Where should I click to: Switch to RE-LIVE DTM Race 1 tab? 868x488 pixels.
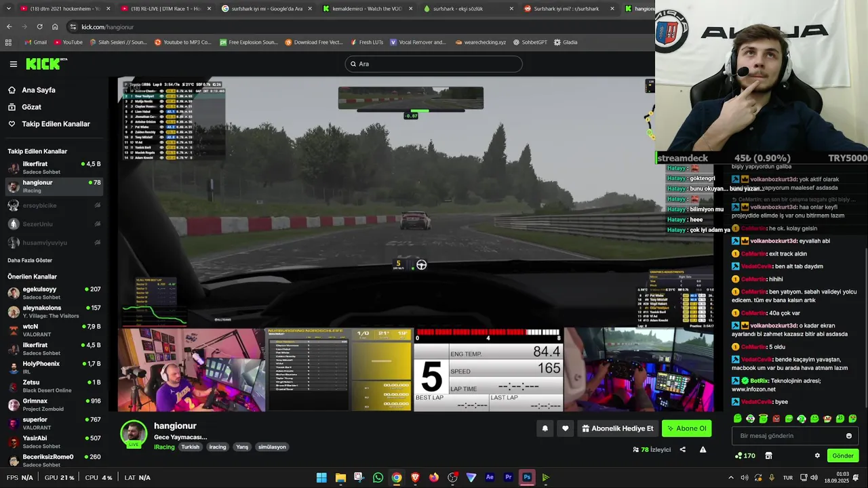166,9
